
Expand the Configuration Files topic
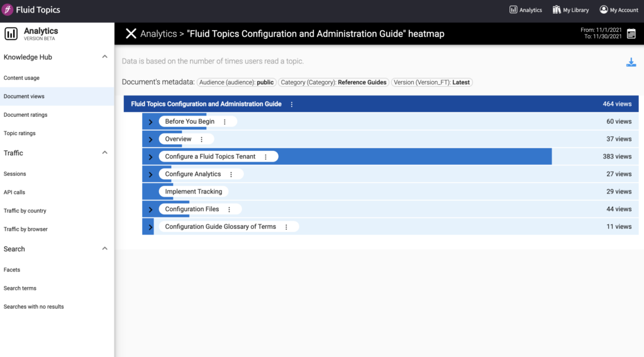pos(150,209)
